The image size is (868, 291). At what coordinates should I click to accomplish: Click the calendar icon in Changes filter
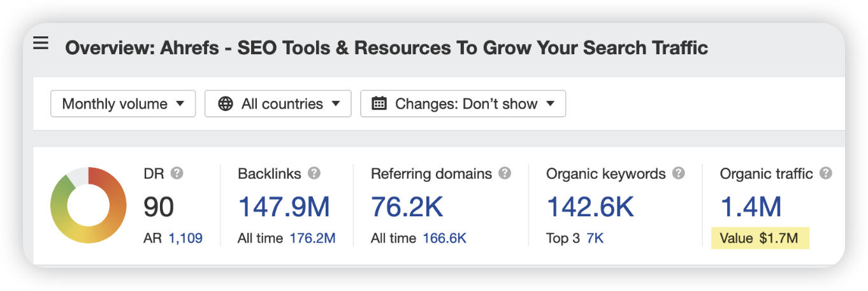379,104
